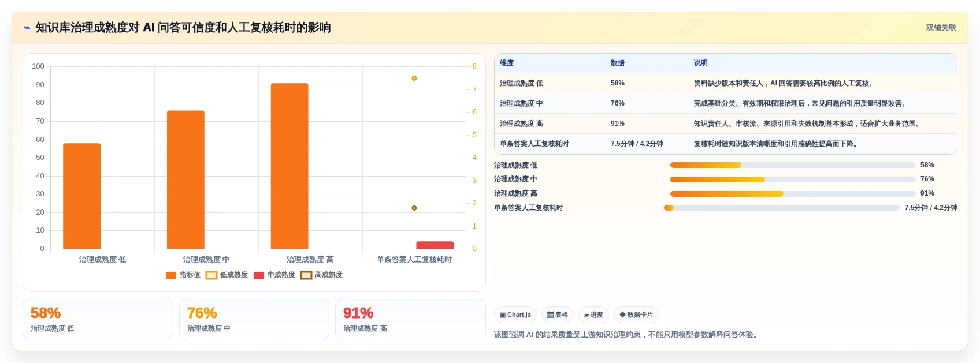This screenshot has height=363, width=980.
Task: Click the 58% cell in the table
Action: point(618,83)
